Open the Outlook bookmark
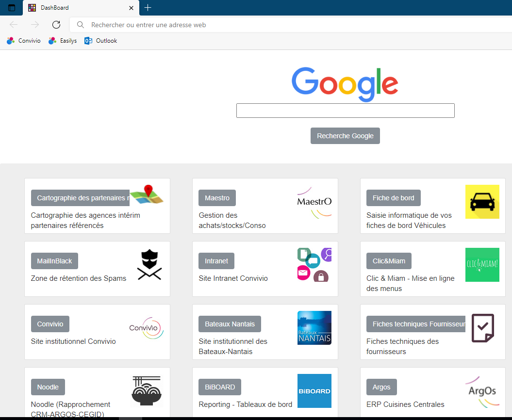This screenshot has width=512, height=420. click(100, 41)
